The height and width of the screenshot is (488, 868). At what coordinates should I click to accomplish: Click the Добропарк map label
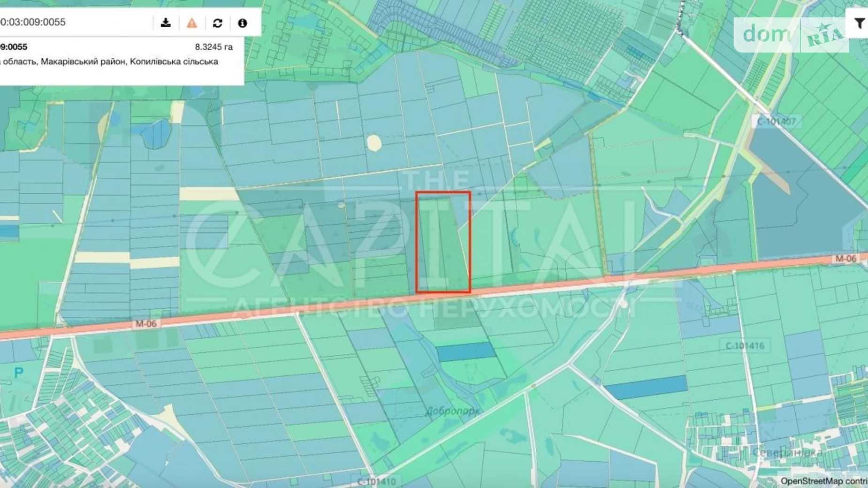point(452,411)
